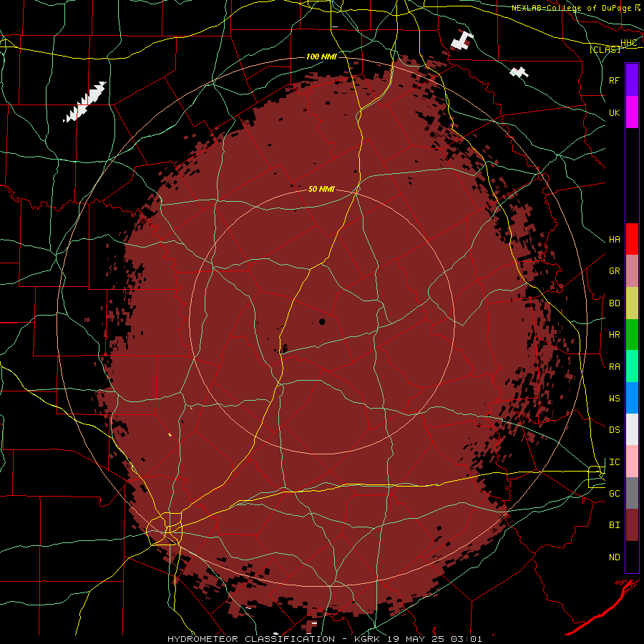Click the IC legend label
This screenshot has height=644, width=644.
tap(614, 462)
